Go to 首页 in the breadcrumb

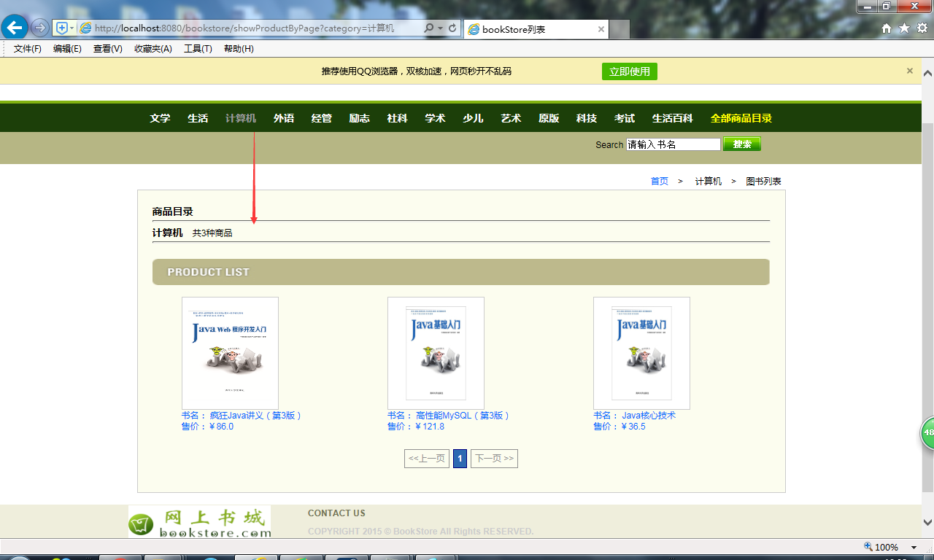(660, 182)
